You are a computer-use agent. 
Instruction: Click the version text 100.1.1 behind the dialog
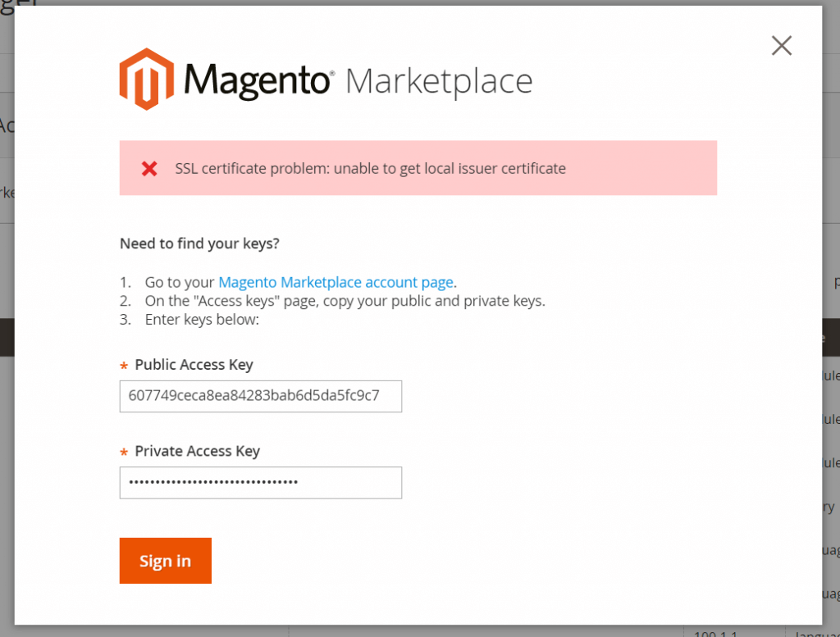pos(714,633)
